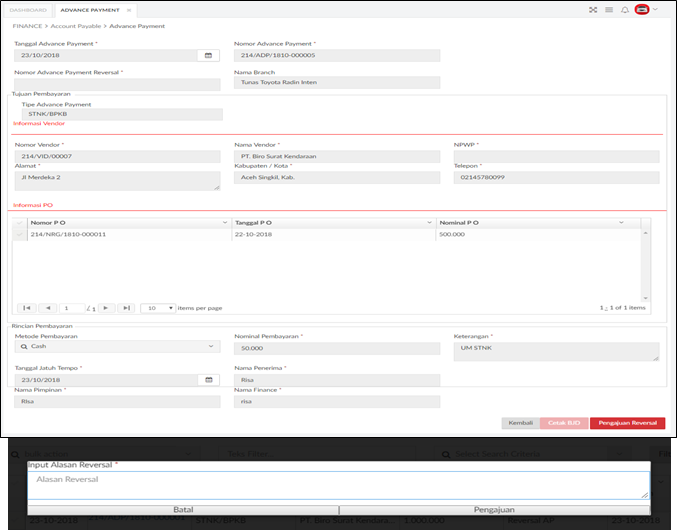Click the Pengajuan Reversal button
This screenshot has height=530, width=677.
coord(627,423)
